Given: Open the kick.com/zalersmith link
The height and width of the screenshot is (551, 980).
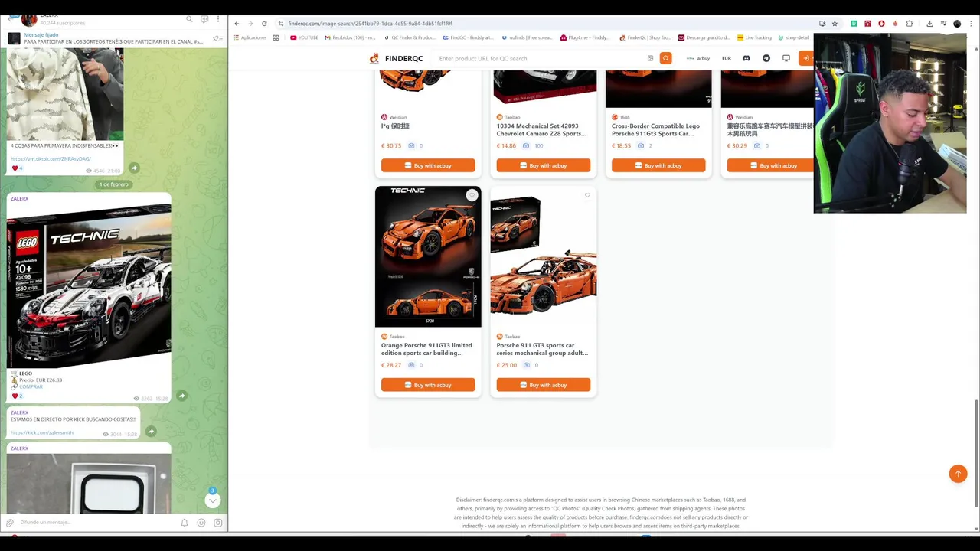Looking at the screenshot, I should (42, 432).
